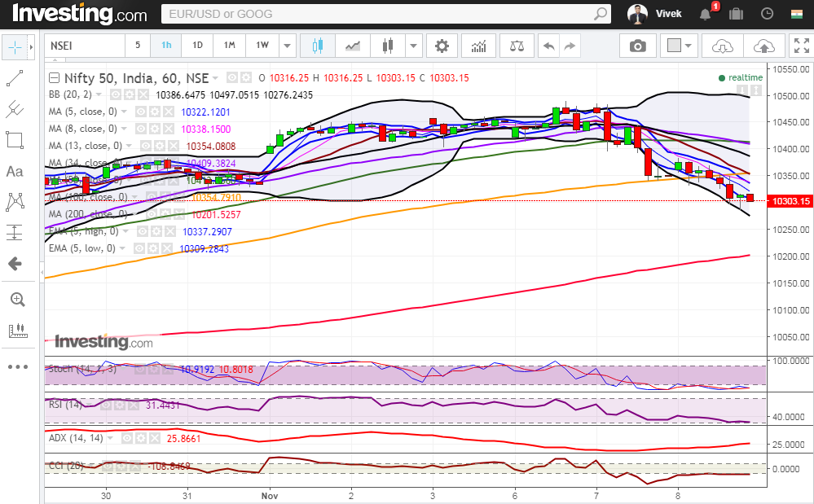This screenshot has width=814, height=504.
Task: Select the pitchfork drawing tool
Action: point(15,109)
